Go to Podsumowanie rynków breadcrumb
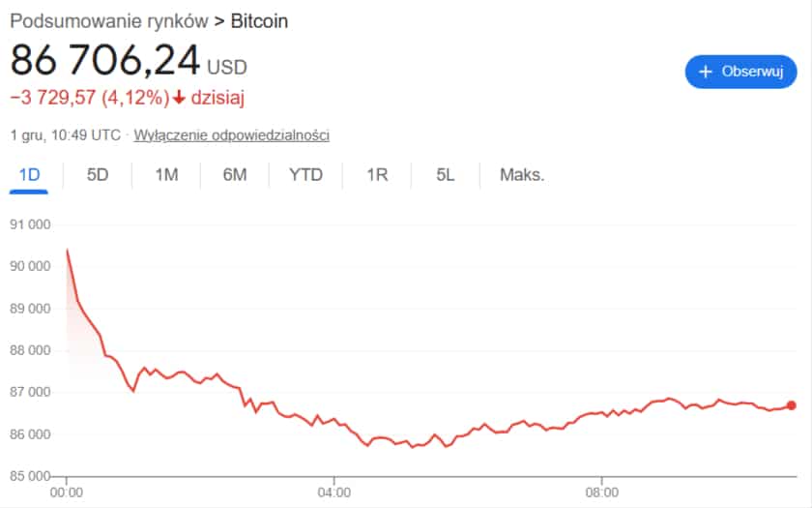Viewport: 812px width, 508px height. 108,20
